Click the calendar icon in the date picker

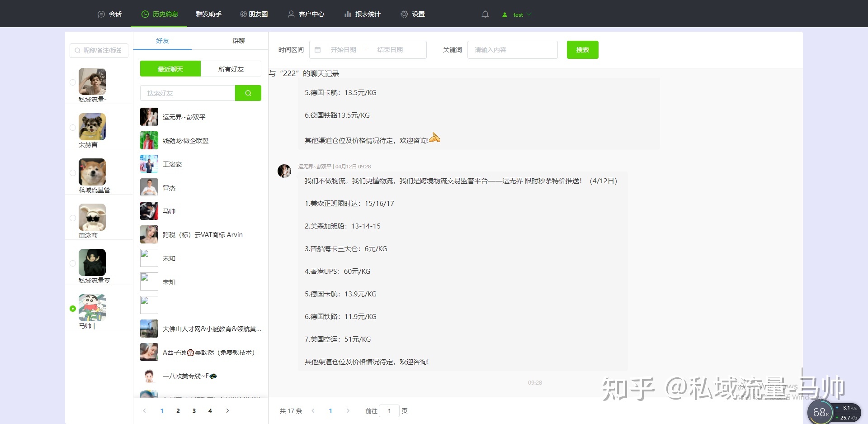click(319, 50)
